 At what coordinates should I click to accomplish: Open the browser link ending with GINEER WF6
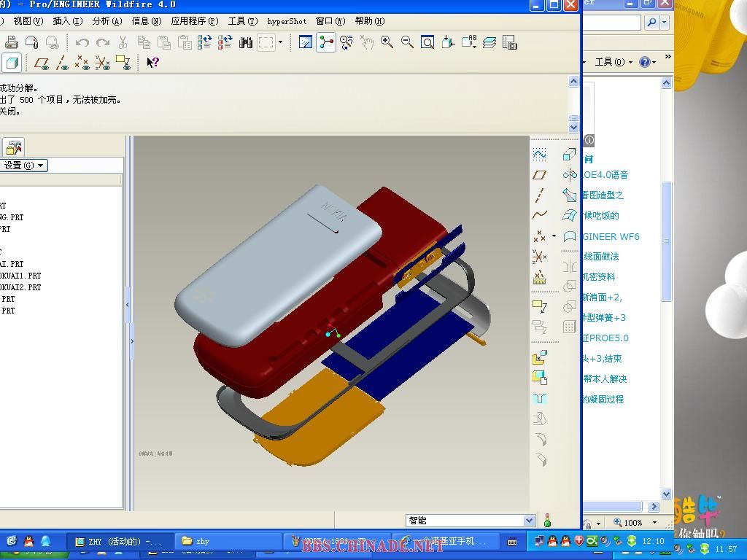[611, 236]
